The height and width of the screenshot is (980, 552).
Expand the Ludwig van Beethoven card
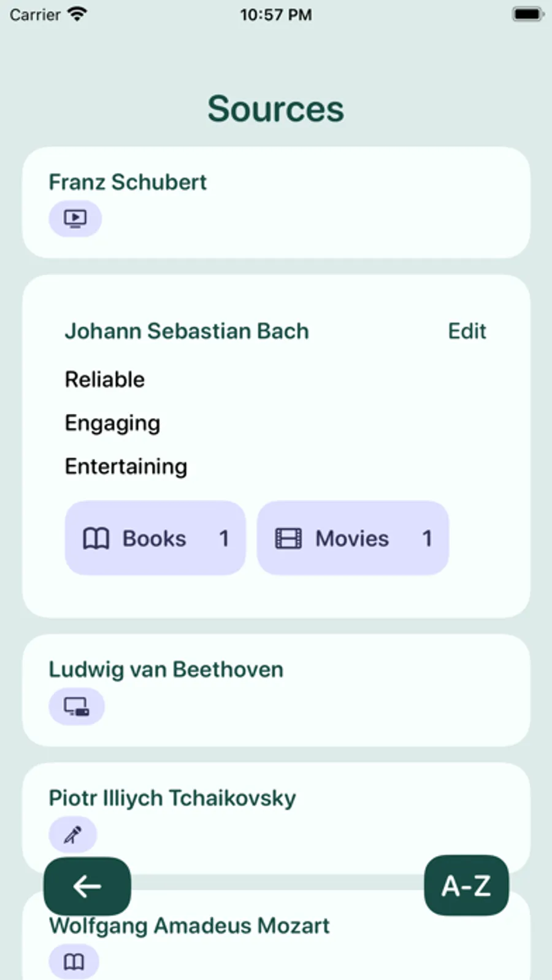point(276,690)
